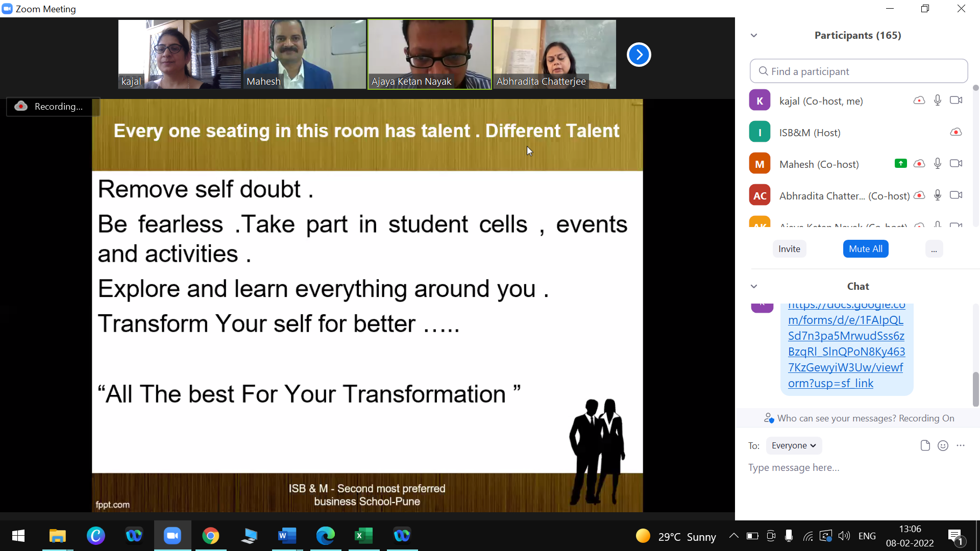Image resolution: width=980 pixels, height=551 pixels.
Task: Click the Invite button
Action: coord(789,249)
